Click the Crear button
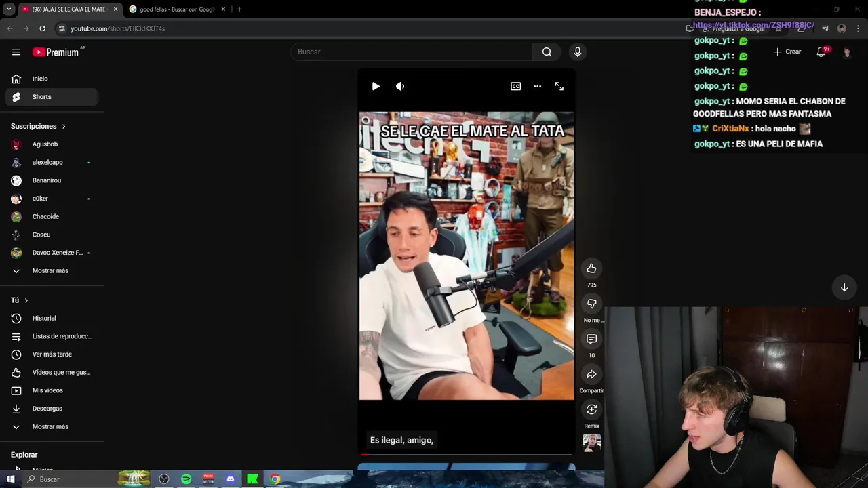This screenshot has height=488, width=868. [x=787, y=52]
